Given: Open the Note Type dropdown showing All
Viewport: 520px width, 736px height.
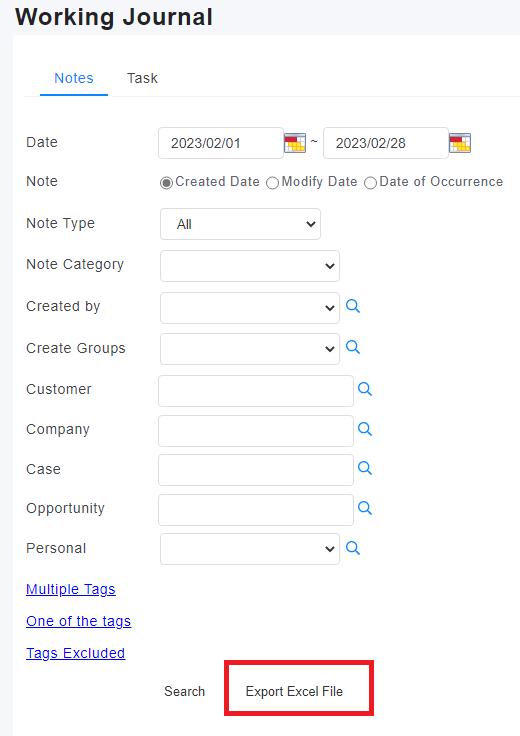Looking at the screenshot, I should click(240, 224).
